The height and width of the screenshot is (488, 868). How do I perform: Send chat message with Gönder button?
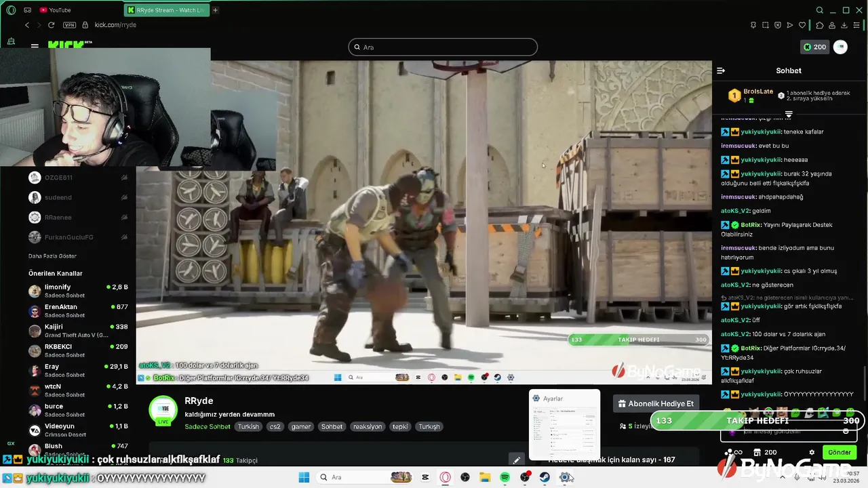839,452
